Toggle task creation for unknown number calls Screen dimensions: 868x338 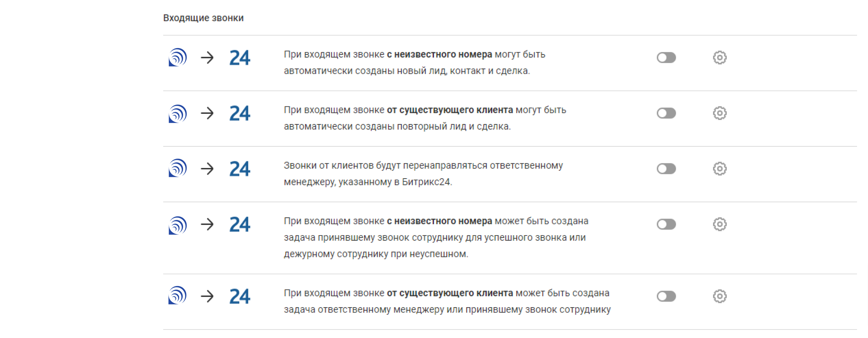point(666,224)
